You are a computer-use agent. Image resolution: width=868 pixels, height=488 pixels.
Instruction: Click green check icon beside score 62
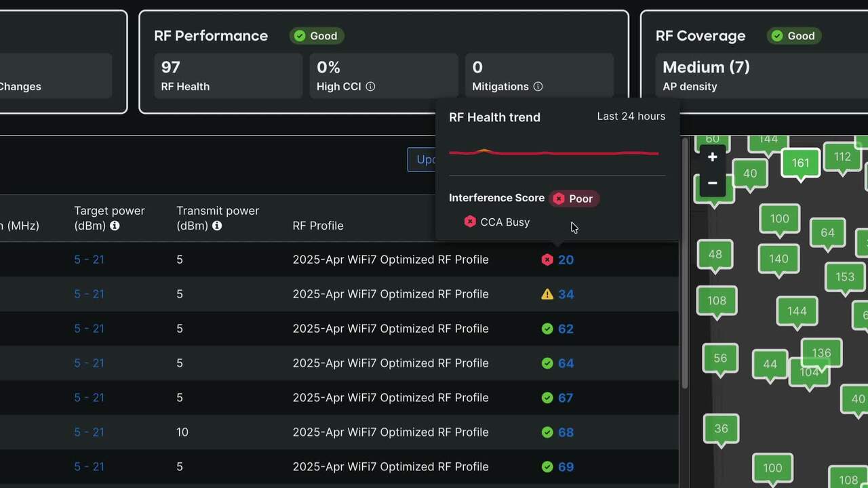click(x=547, y=329)
